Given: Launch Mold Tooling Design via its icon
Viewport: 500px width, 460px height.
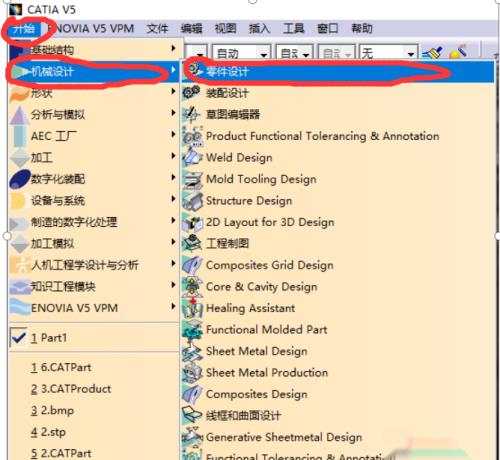Looking at the screenshot, I should coord(192,179).
